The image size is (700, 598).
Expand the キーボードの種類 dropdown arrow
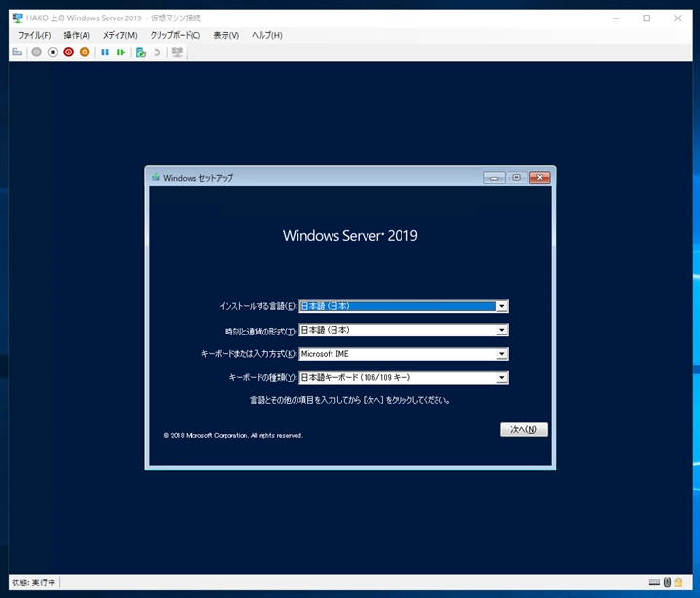click(x=502, y=378)
